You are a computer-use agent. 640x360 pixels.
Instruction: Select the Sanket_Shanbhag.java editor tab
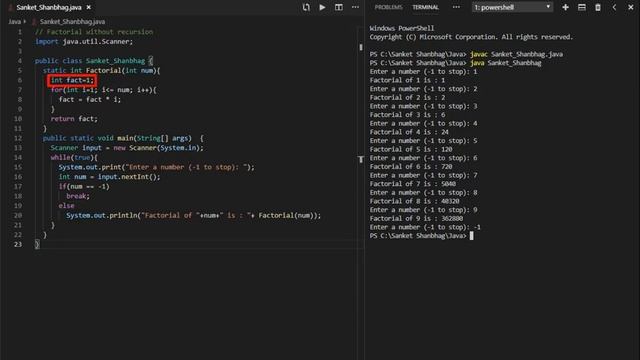click(x=49, y=7)
